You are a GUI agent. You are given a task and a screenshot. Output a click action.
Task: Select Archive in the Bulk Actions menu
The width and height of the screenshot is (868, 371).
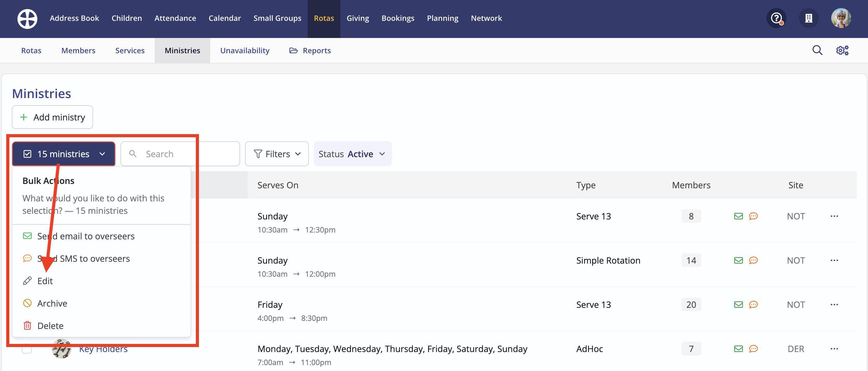52,303
